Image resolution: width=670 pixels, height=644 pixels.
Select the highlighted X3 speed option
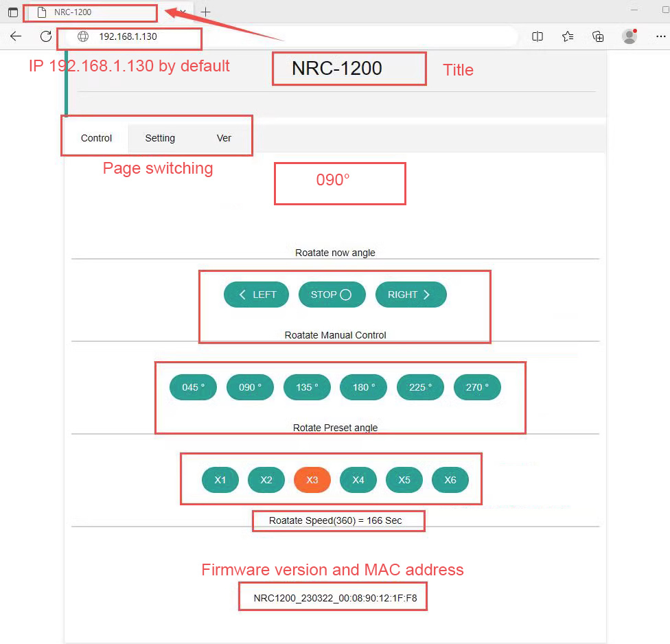click(x=312, y=480)
